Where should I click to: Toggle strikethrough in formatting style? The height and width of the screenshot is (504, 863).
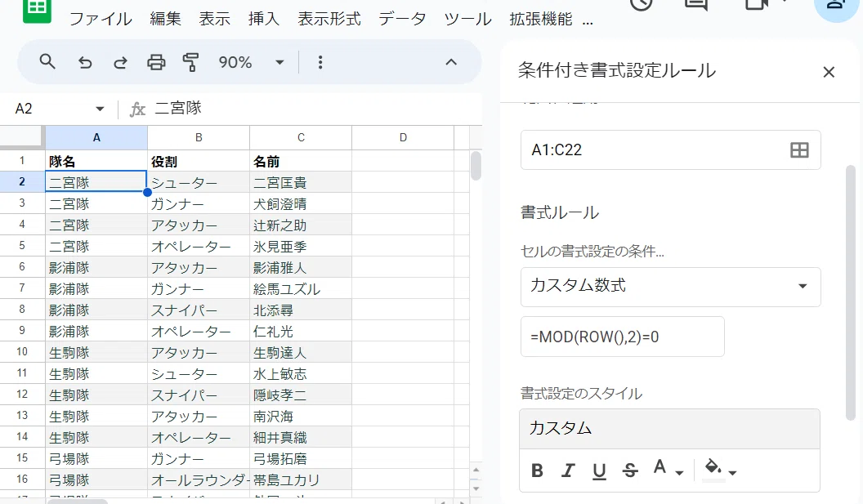coord(629,471)
